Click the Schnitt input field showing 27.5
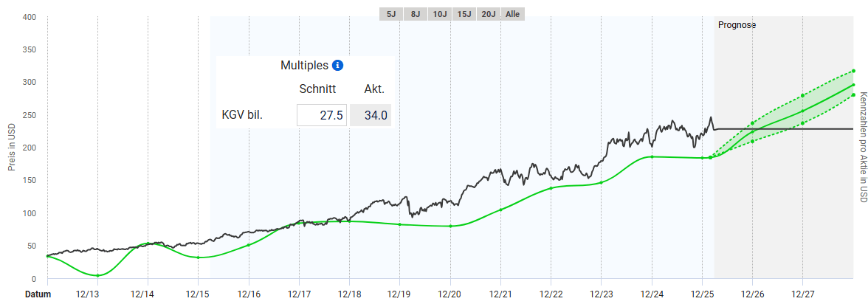Screen dimensions: 868x304 click(321, 115)
